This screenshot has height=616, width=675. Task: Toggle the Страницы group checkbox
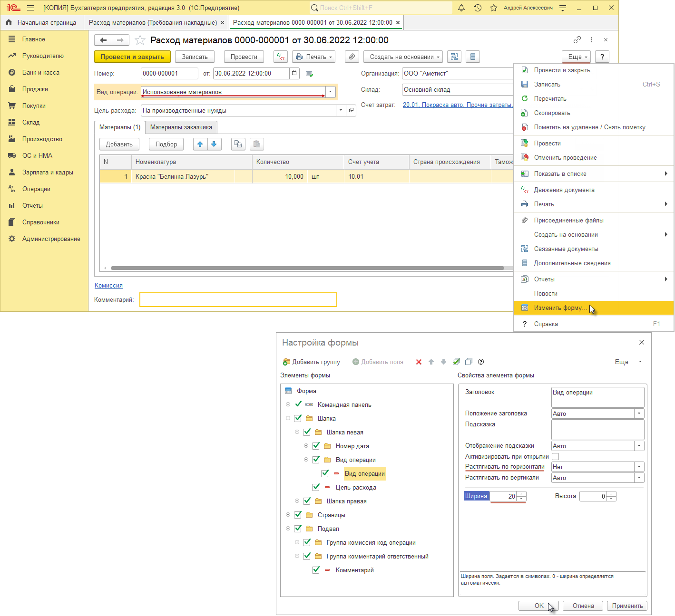click(298, 515)
